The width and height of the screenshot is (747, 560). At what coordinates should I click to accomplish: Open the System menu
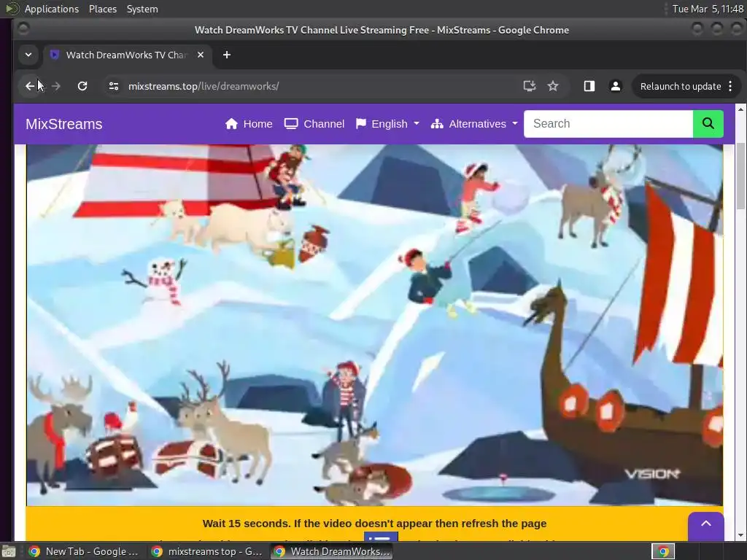[142, 9]
